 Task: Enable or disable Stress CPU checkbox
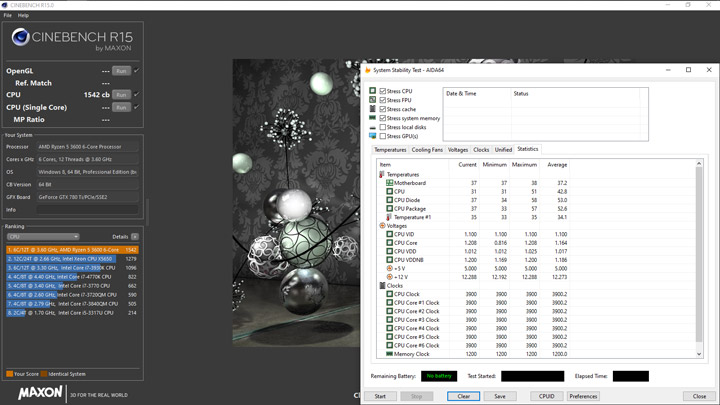[382, 91]
